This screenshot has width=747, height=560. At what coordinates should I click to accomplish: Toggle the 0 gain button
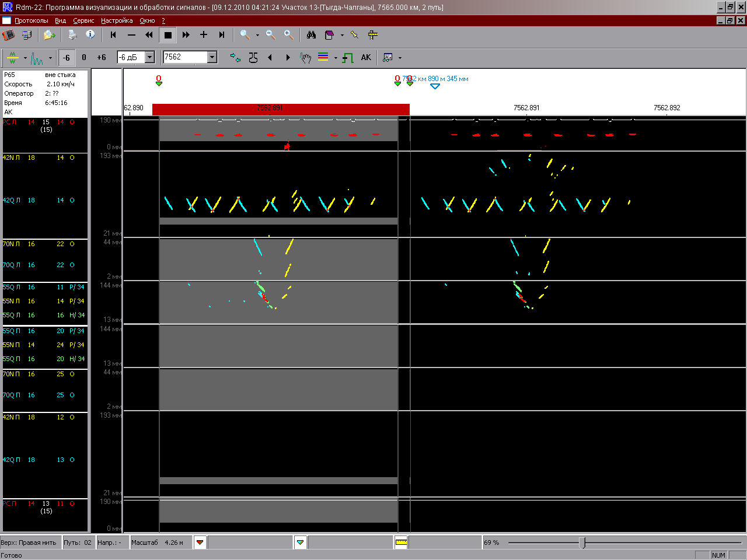click(x=84, y=58)
